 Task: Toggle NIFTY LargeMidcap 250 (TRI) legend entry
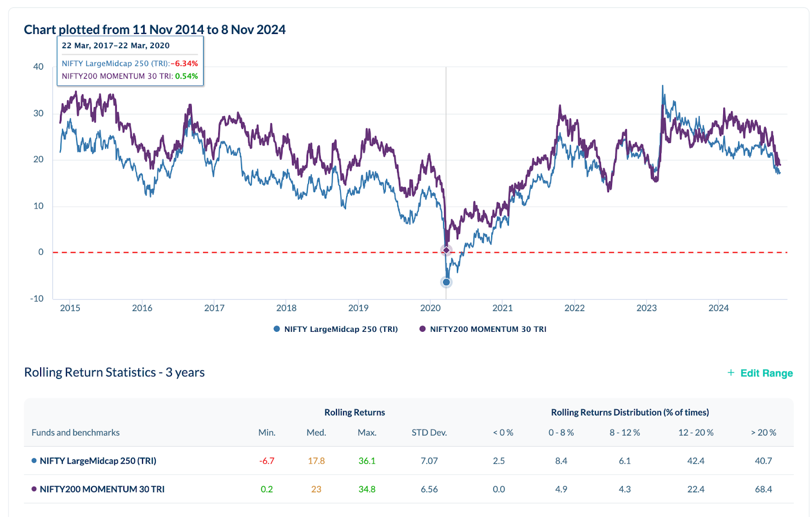click(335, 329)
